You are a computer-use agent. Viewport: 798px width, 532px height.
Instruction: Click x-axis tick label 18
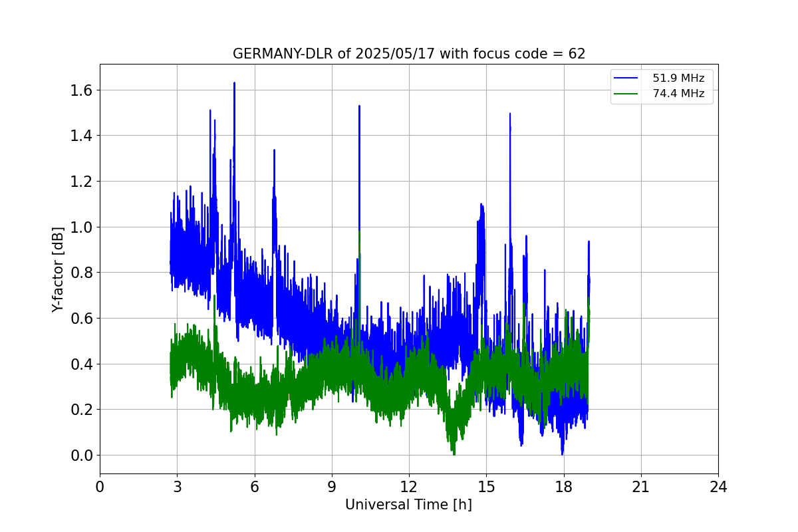click(x=564, y=487)
